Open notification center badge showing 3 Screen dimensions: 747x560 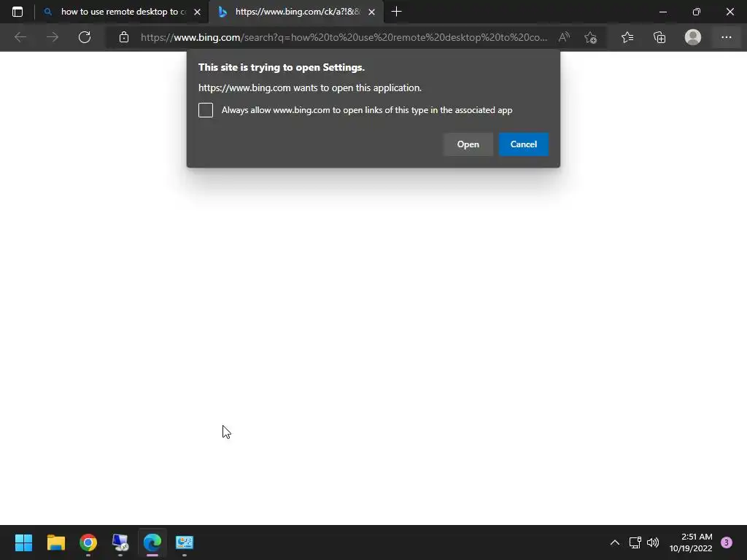pyautogui.click(x=727, y=542)
